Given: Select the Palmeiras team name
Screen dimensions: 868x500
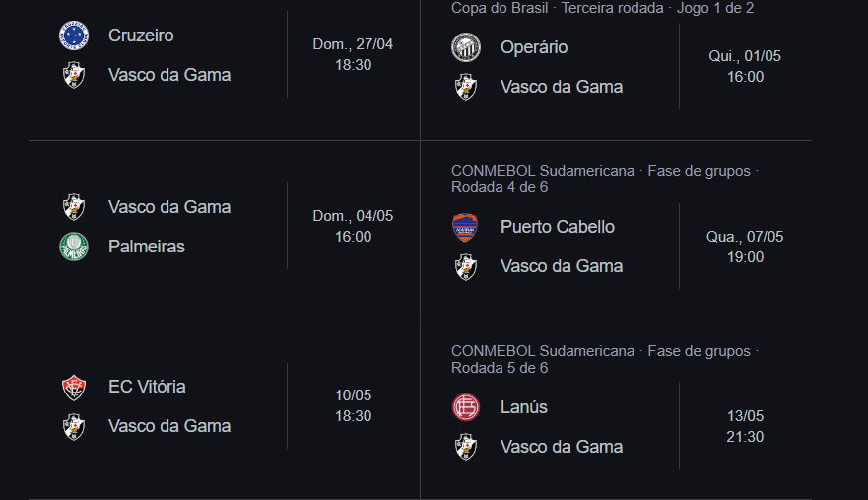Looking at the screenshot, I should coord(147,247).
